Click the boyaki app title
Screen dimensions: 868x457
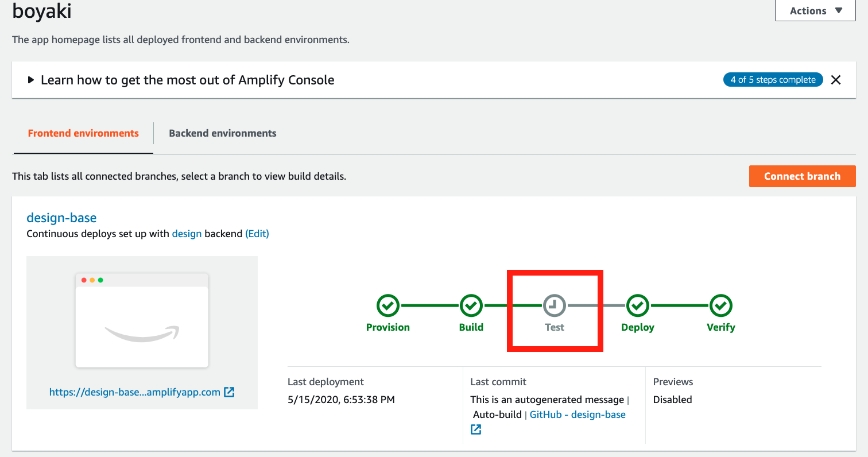point(42,11)
